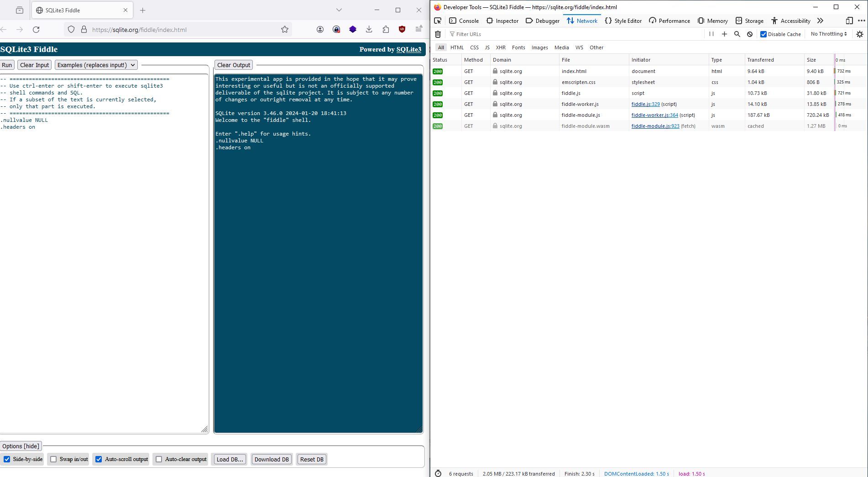Click the Load DB... button
The height and width of the screenshot is (477, 868).
(x=230, y=459)
